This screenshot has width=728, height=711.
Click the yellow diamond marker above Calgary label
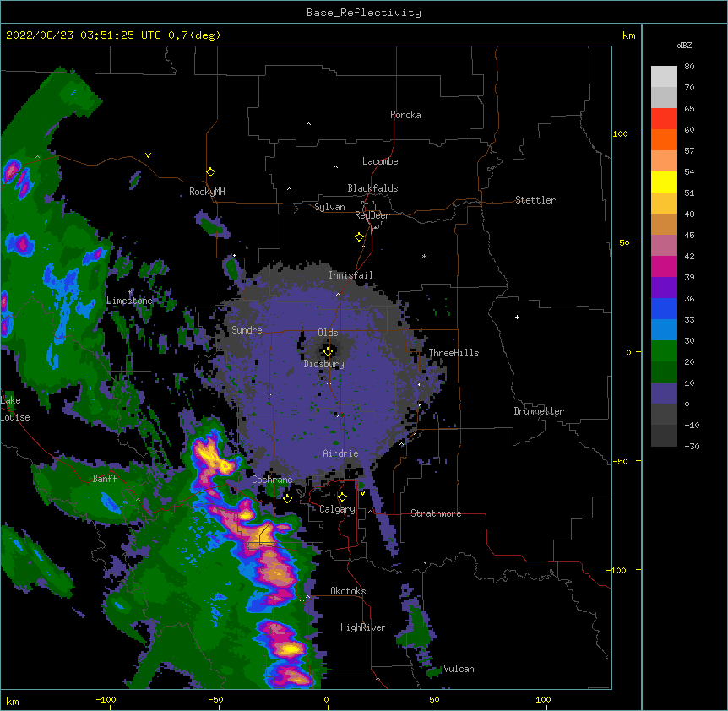(x=342, y=497)
